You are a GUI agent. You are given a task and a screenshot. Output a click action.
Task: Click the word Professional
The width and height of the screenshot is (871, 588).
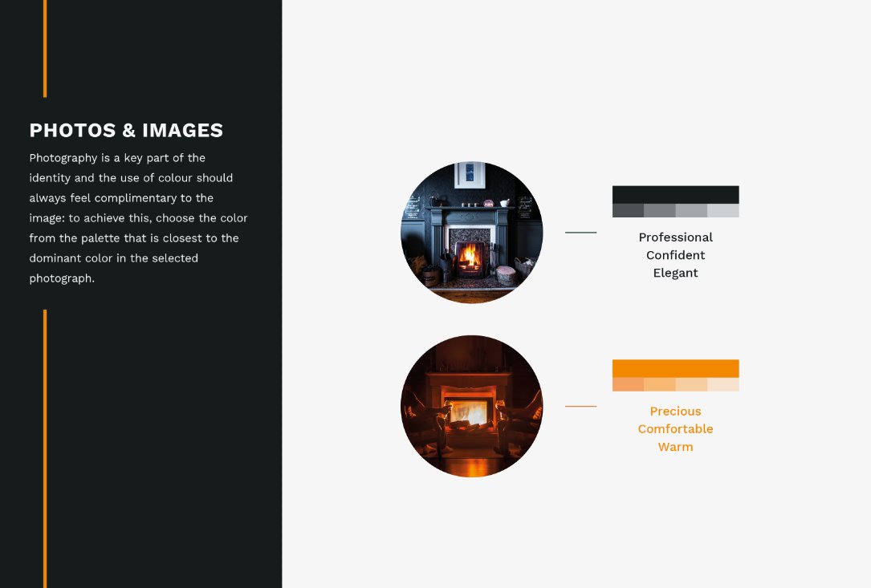(675, 237)
